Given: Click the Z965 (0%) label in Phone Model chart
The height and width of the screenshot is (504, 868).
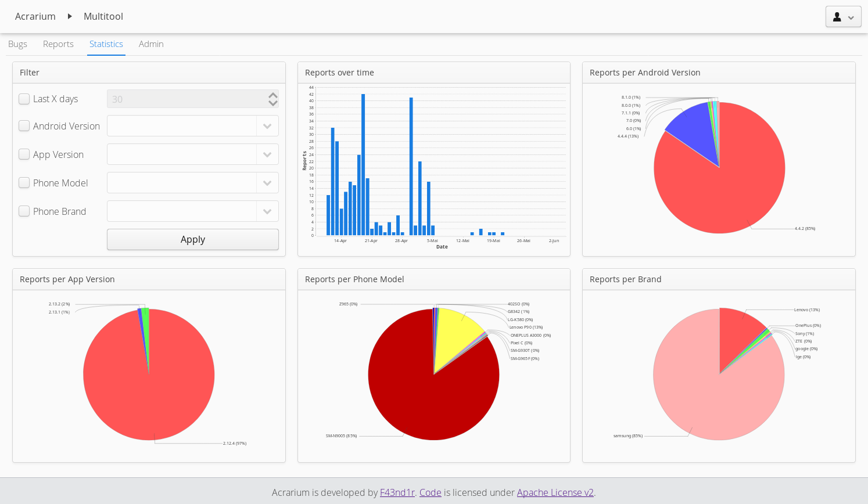Looking at the screenshot, I should pos(349,304).
